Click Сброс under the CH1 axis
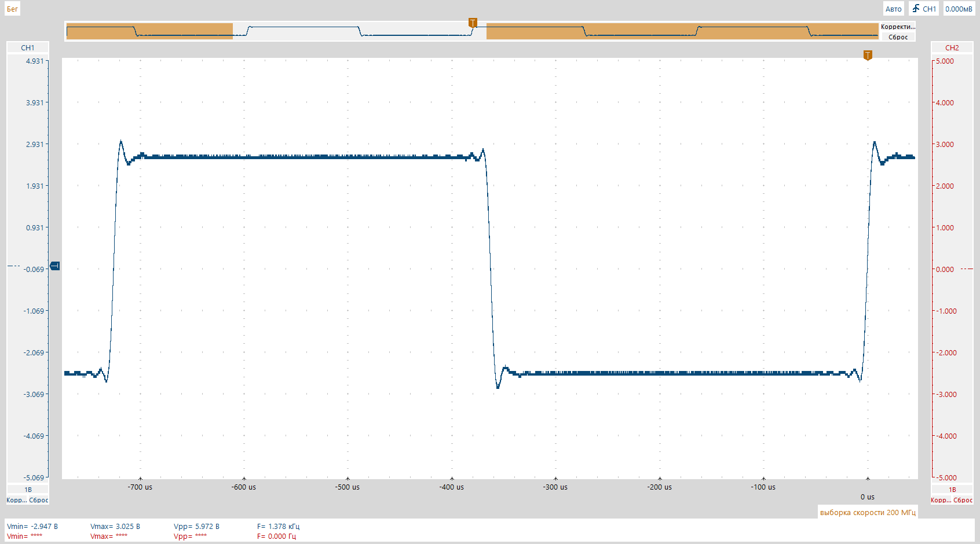Viewport: 980px width, 544px height. point(39,500)
